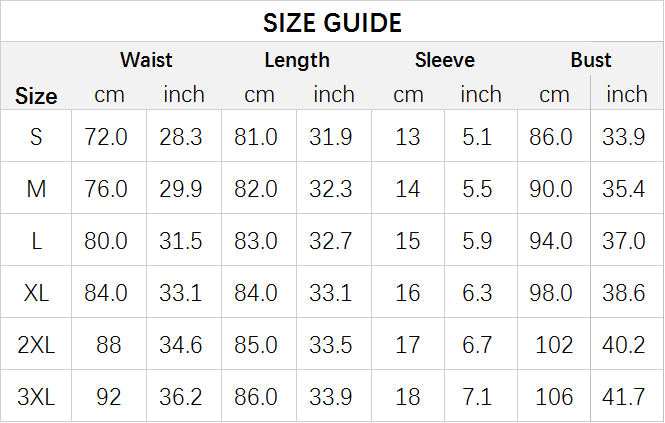Click the Bust column header

click(591, 60)
